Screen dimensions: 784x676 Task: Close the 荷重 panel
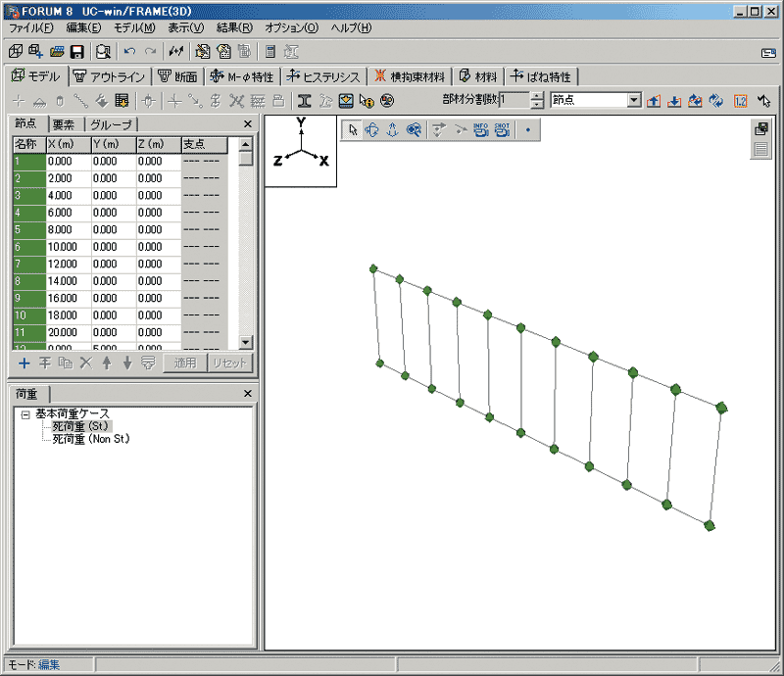pyautogui.click(x=248, y=394)
